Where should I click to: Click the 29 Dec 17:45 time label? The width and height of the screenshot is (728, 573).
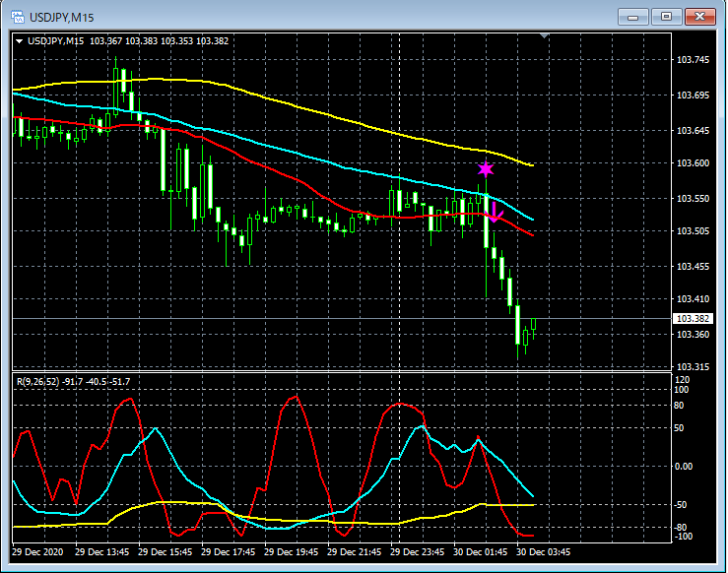pyautogui.click(x=229, y=552)
